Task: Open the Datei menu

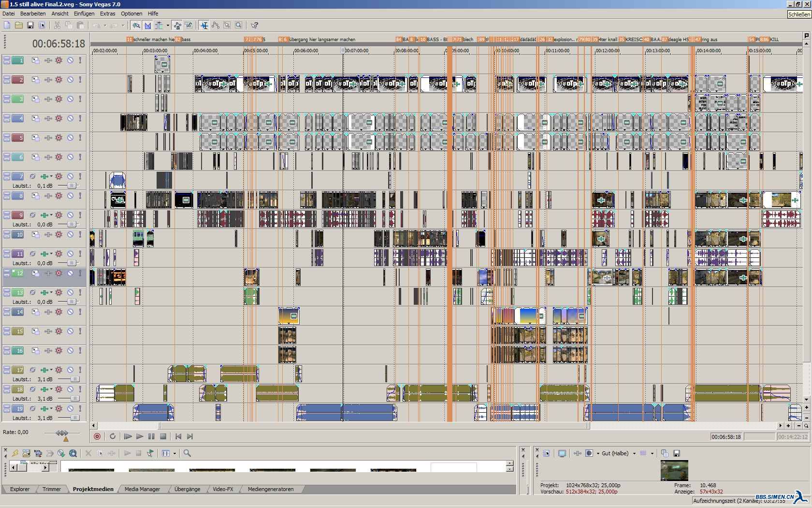Action: coord(8,14)
